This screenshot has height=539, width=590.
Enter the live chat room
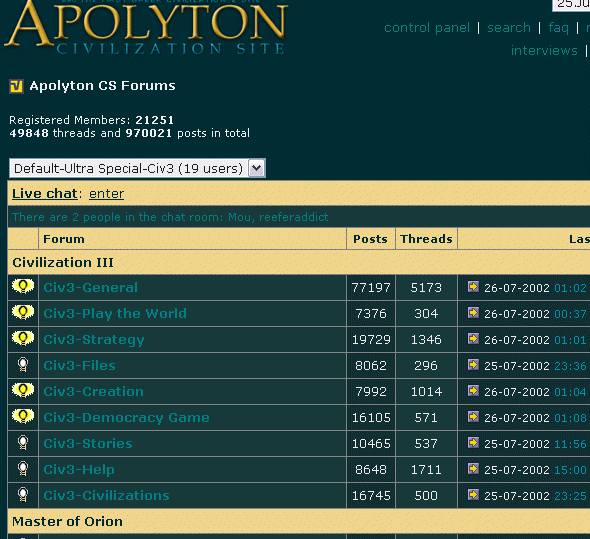[x=106, y=194]
